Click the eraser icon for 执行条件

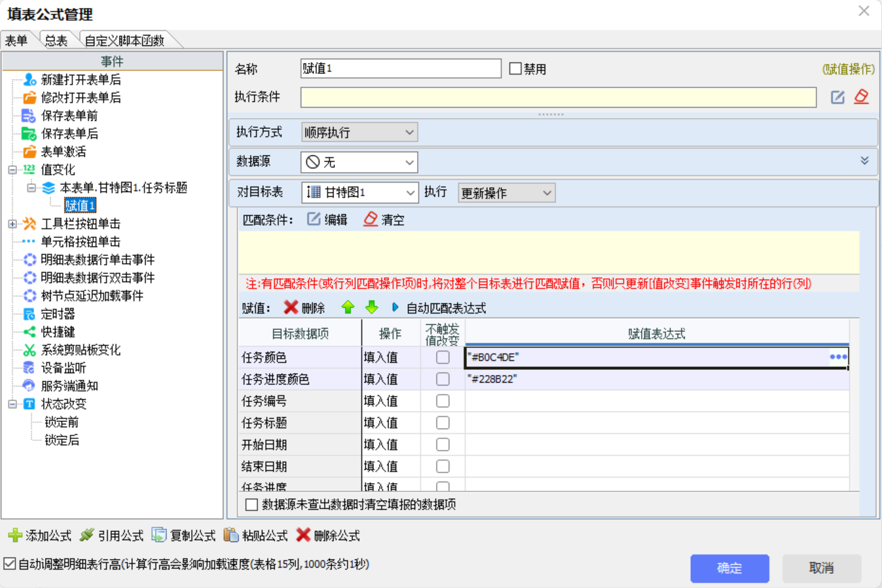[861, 97]
